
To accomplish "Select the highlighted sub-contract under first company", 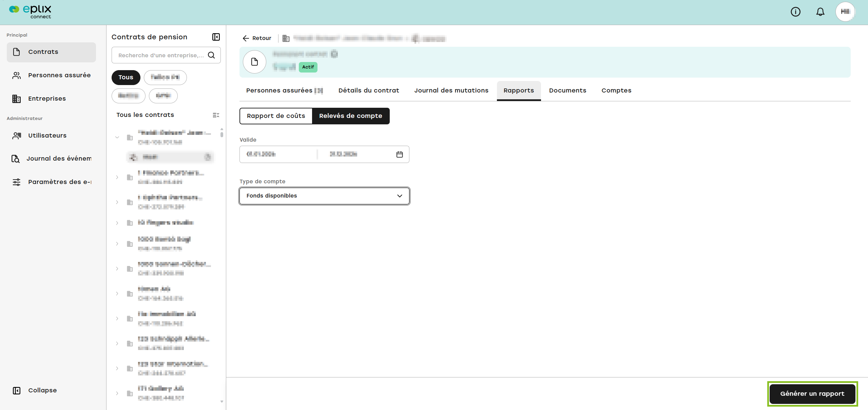I will [170, 157].
